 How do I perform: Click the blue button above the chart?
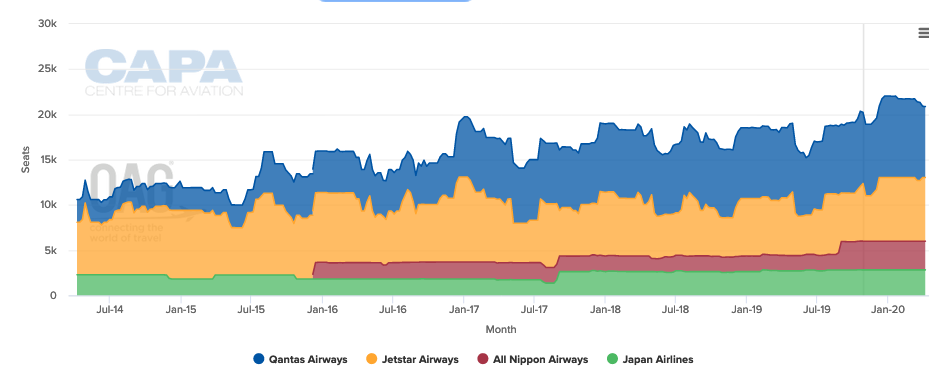coord(395,1)
